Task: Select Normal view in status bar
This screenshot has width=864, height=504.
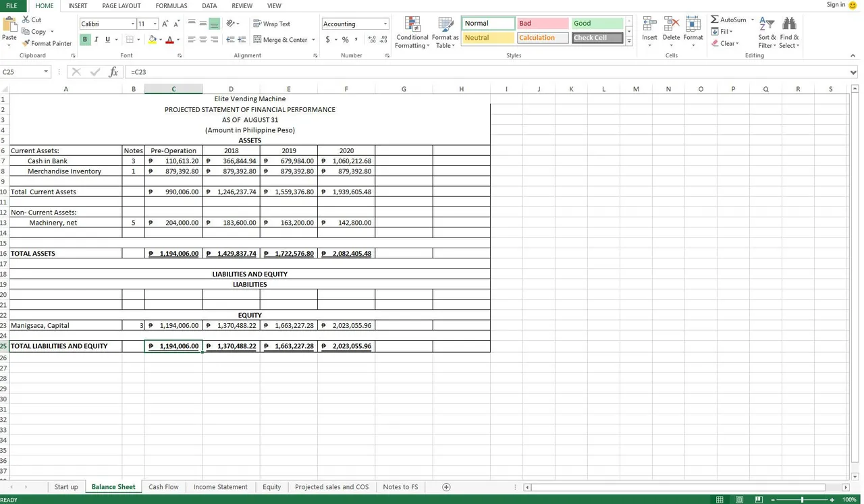Action: [x=720, y=499]
